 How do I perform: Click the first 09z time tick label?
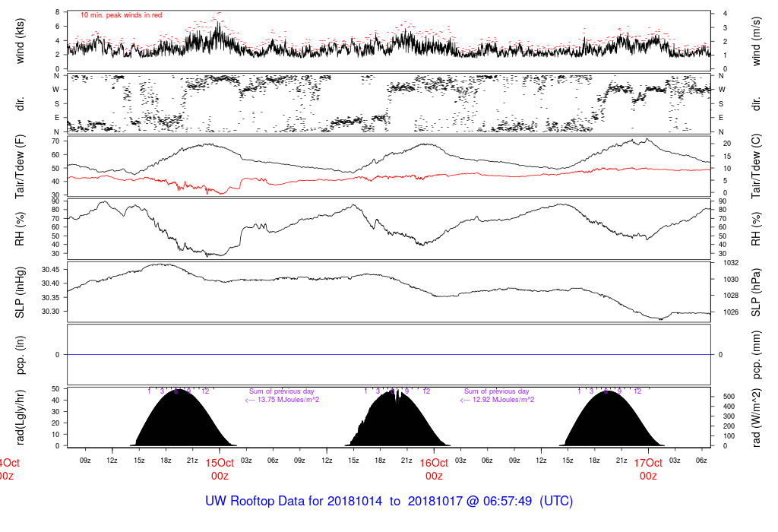[x=85, y=461]
